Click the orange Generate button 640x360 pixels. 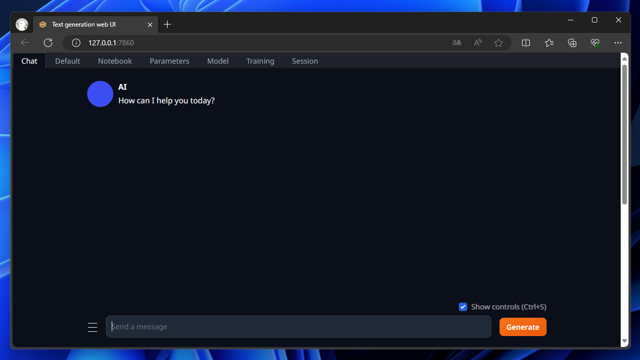coord(523,327)
